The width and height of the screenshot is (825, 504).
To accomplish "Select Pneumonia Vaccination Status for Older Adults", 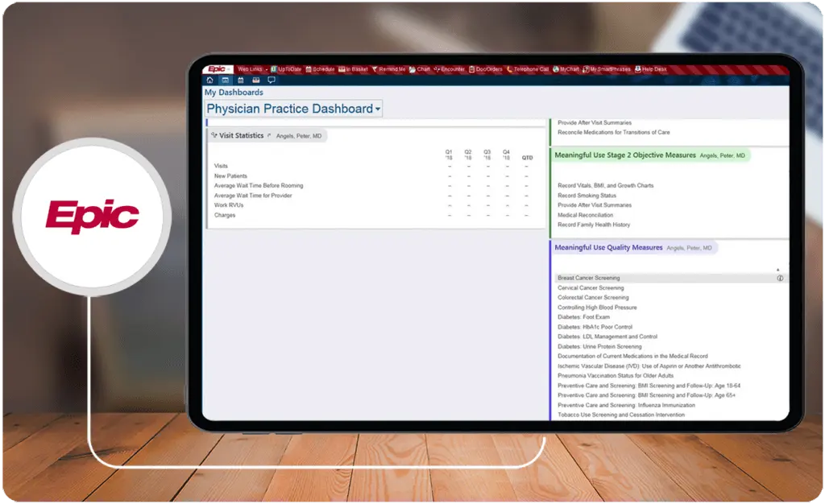I will (x=616, y=376).
